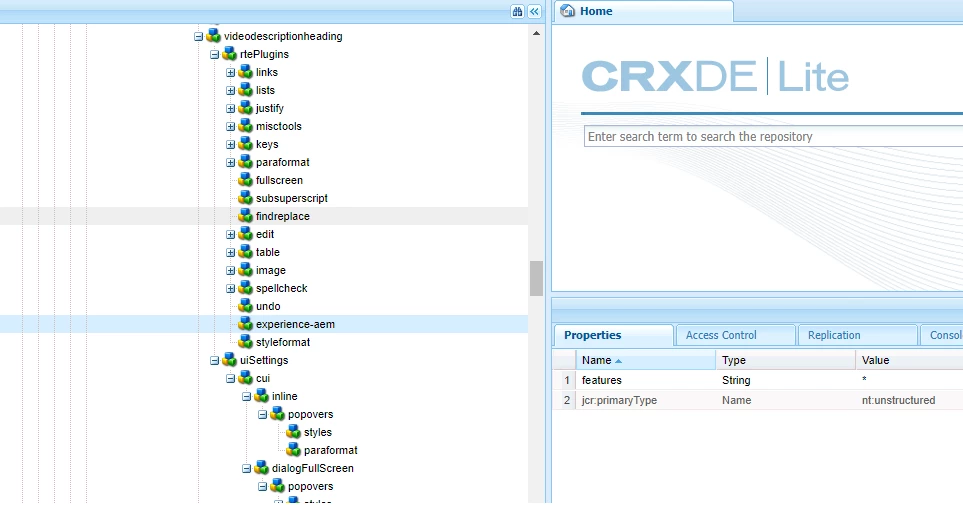Click the keys node icon
Screen dimensions: 963x518
click(x=246, y=144)
